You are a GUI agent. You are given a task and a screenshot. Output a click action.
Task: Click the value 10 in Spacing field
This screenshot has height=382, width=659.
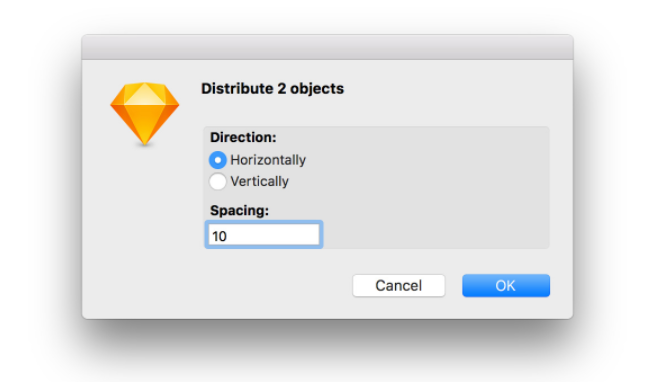[x=219, y=236]
